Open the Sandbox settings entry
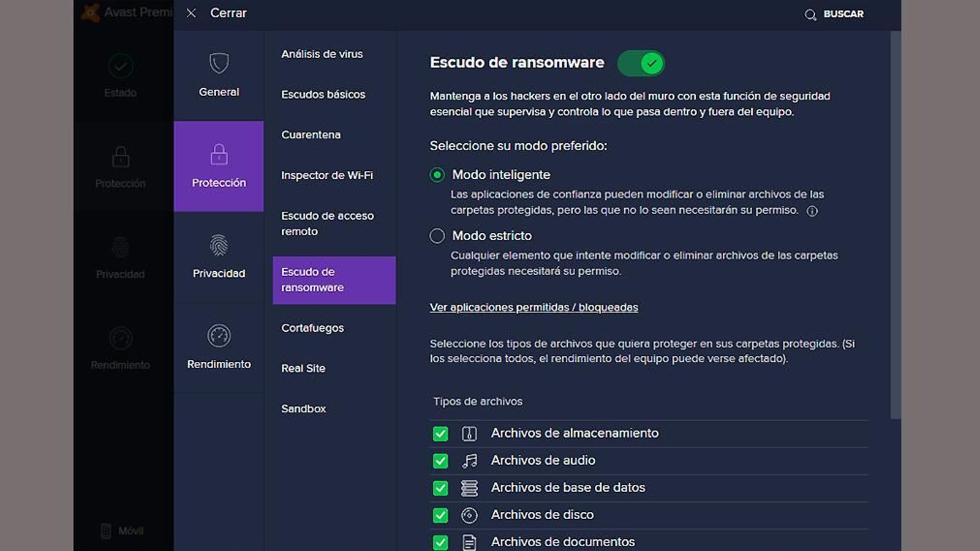Image resolution: width=980 pixels, height=551 pixels. tap(303, 408)
